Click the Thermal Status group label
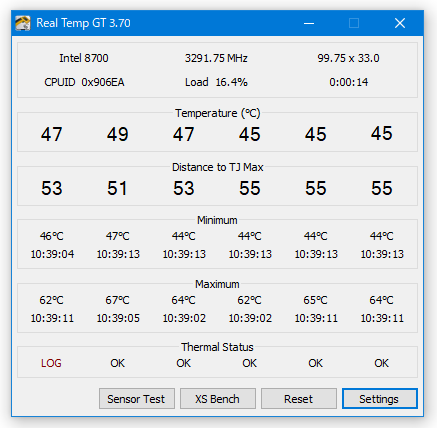This screenshot has width=437, height=428. click(217, 347)
